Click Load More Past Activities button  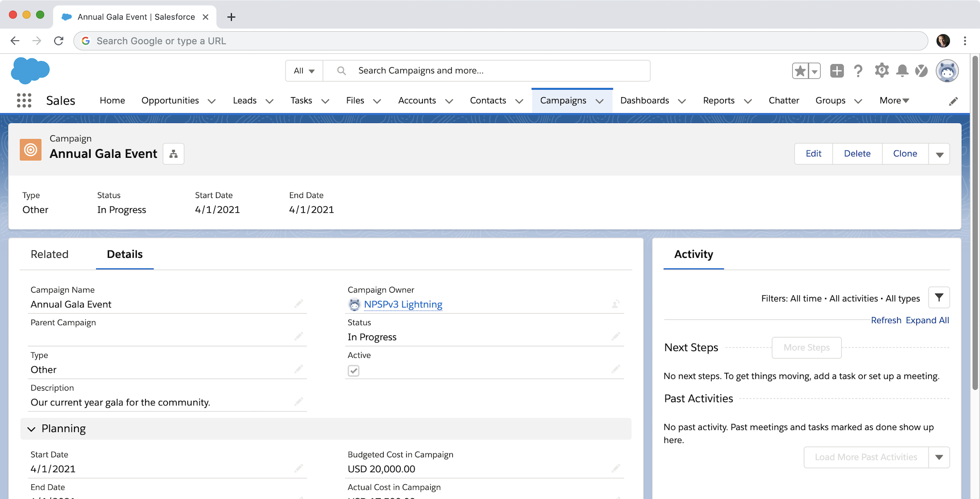(866, 457)
